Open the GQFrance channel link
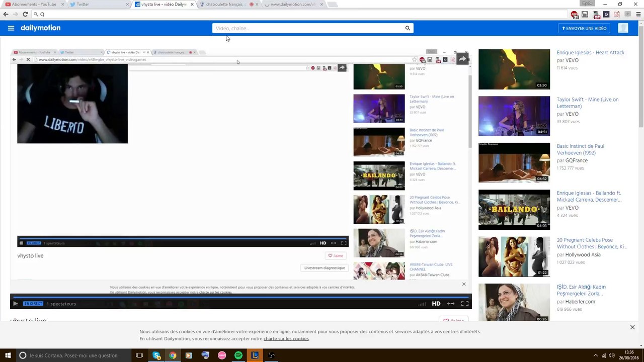This screenshot has width=644, height=362. click(577, 161)
